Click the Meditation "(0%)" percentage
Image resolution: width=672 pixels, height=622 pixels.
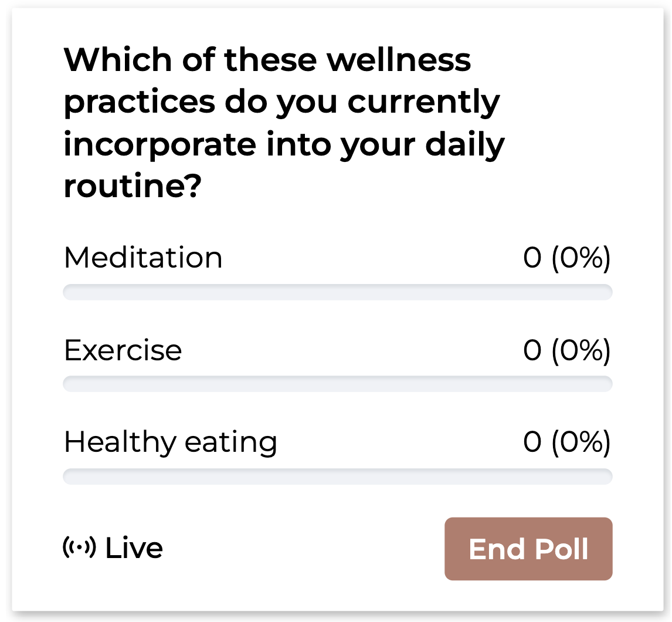click(x=581, y=258)
